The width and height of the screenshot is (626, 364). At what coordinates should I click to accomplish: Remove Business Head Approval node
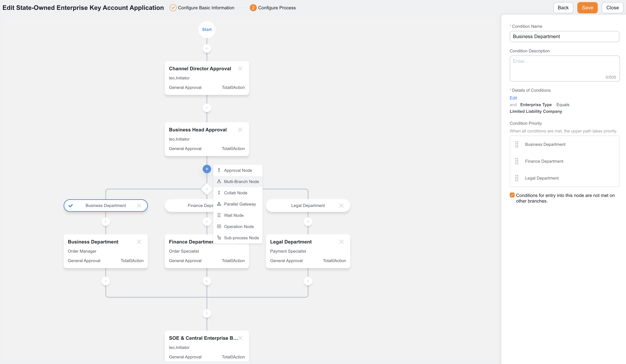pyautogui.click(x=240, y=129)
